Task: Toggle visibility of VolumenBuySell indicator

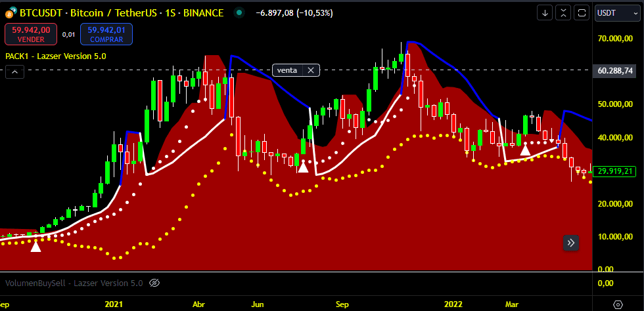Action: coord(155,283)
